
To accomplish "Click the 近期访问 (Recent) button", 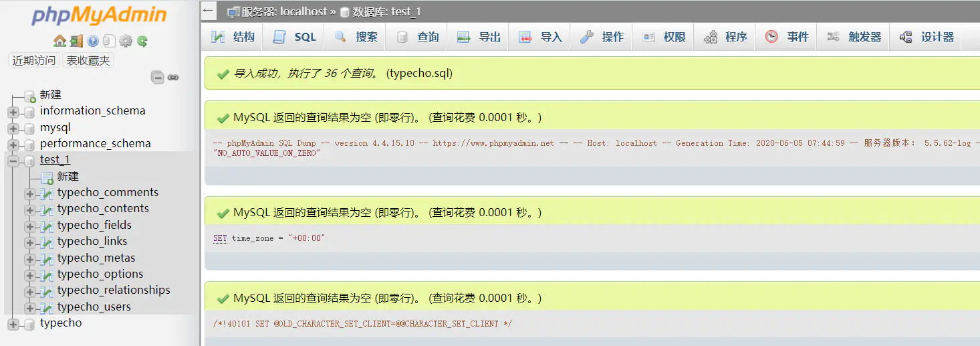I will tap(34, 60).
